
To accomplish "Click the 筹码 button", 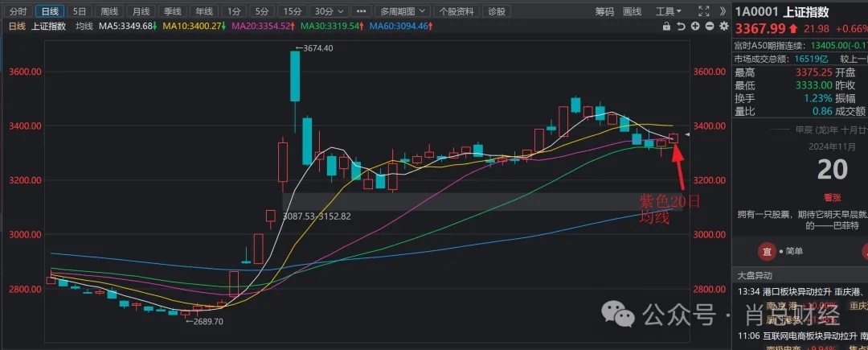I will pyautogui.click(x=605, y=11).
